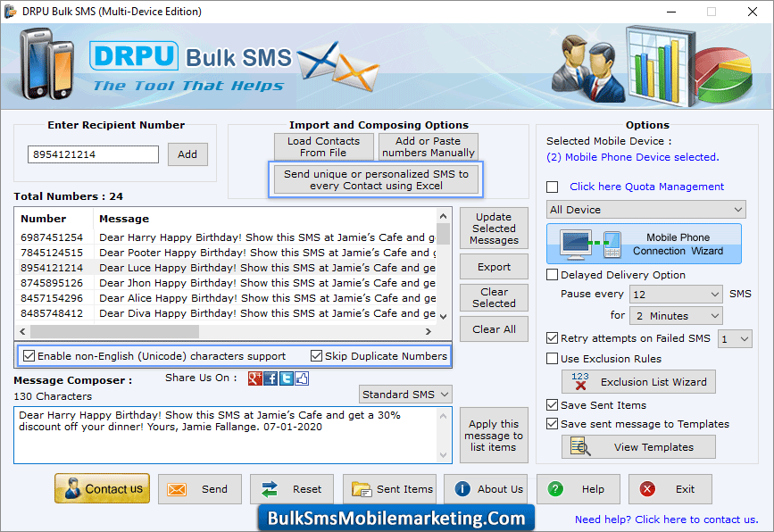Click the list's vertical scrollbar down arrow

click(444, 316)
